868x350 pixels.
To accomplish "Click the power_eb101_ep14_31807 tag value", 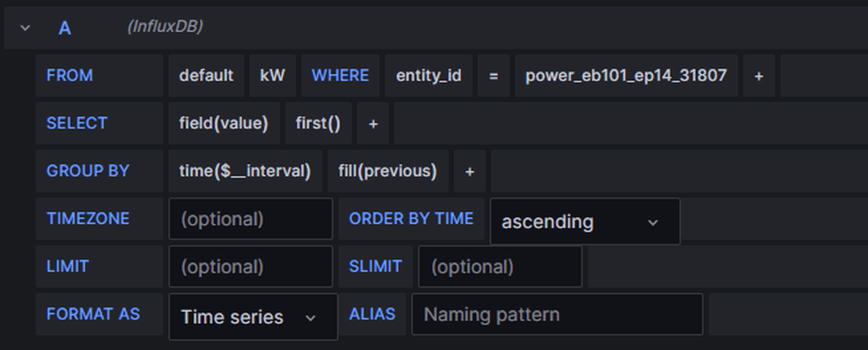I will [626, 75].
